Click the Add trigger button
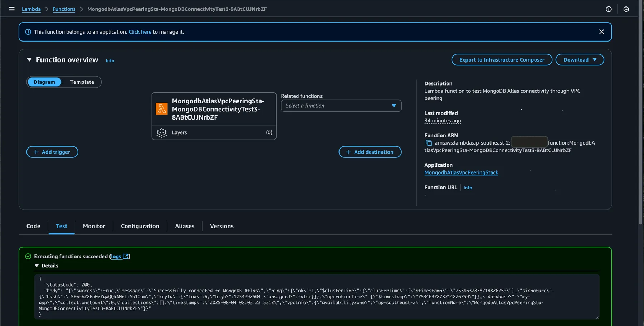 pos(52,152)
